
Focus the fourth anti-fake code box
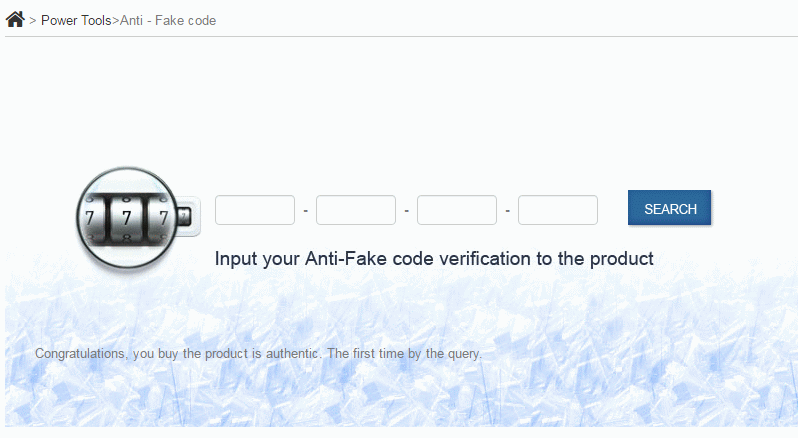click(558, 210)
